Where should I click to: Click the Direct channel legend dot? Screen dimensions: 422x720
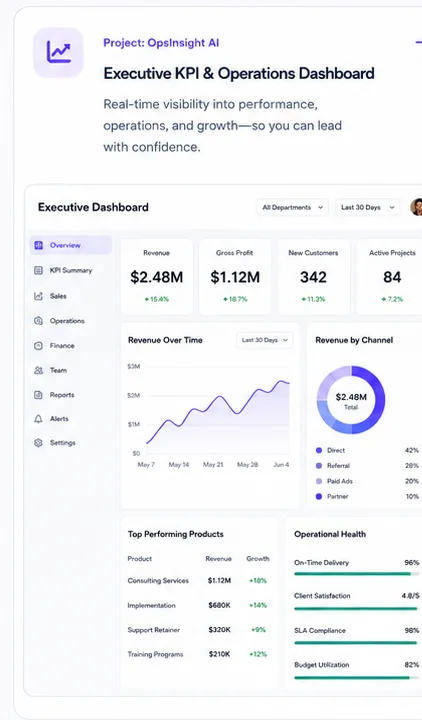319,450
